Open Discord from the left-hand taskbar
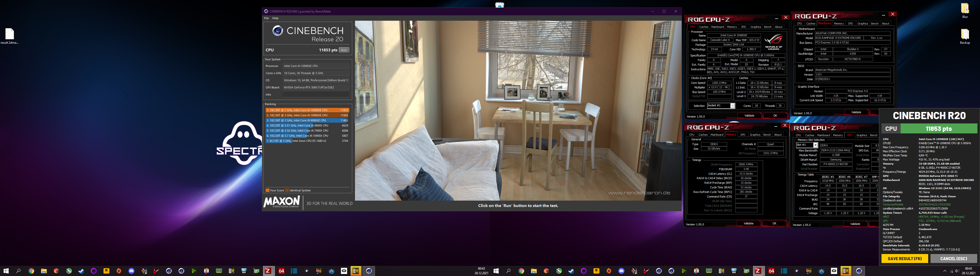Image resolution: width=980 pixels, height=276 pixels. coord(132,271)
